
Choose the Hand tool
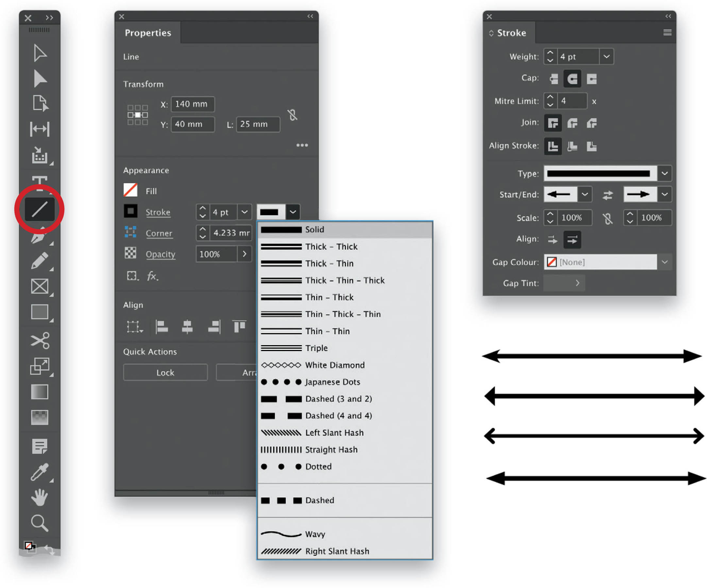(x=40, y=497)
